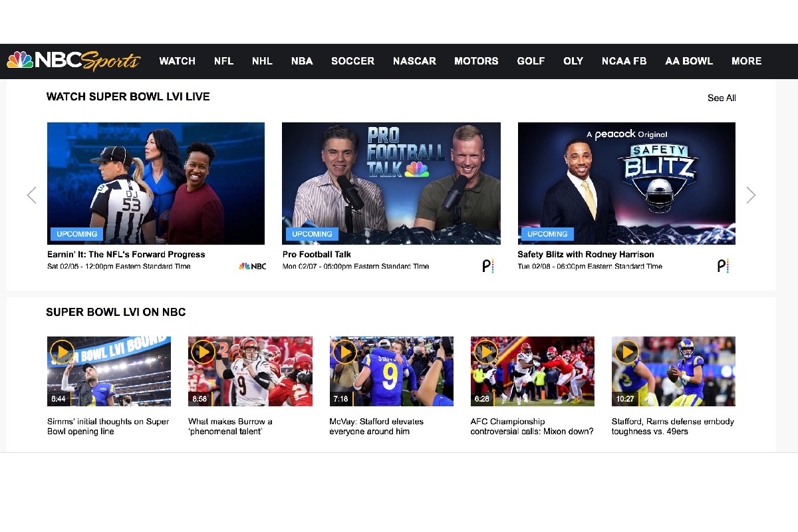The image size is (798, 532).
Task: Go to the NCAA FB section
Action: tap(624, 61)
